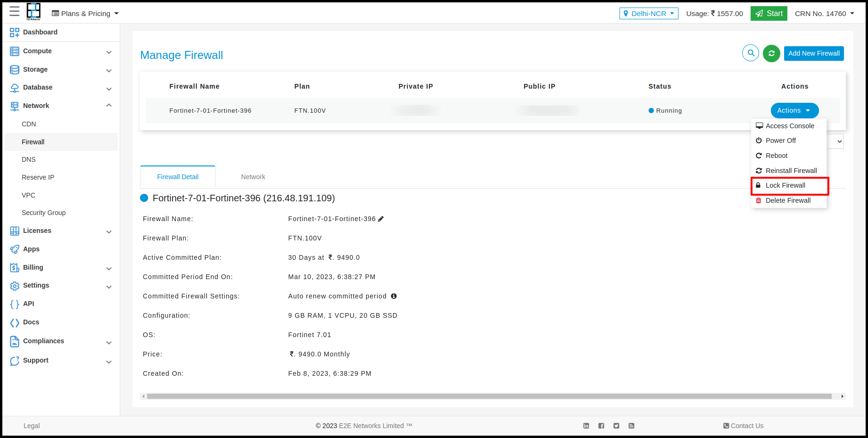This screenshot has height=438, width=868.
Task: Collapse the Network section chevron
Action: point(109,105)
